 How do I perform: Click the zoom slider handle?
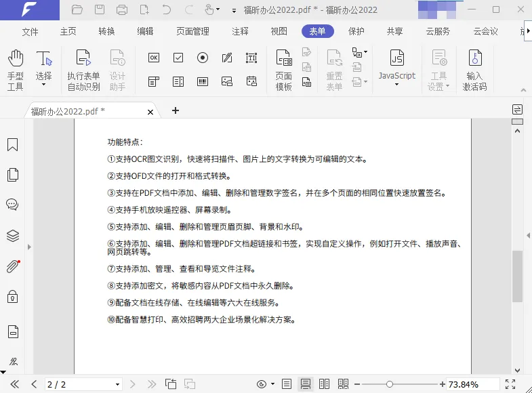[x=390, y=384]
